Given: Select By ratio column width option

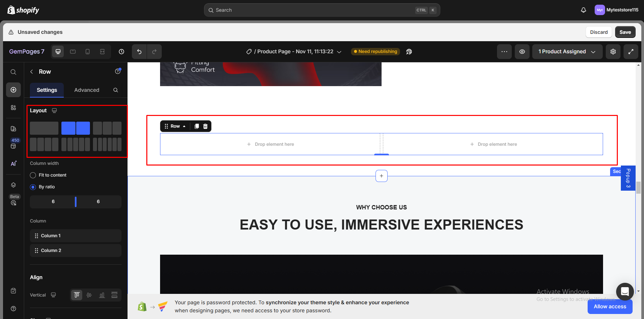Looking at the screenshot, I should click(x=33, y=187).
